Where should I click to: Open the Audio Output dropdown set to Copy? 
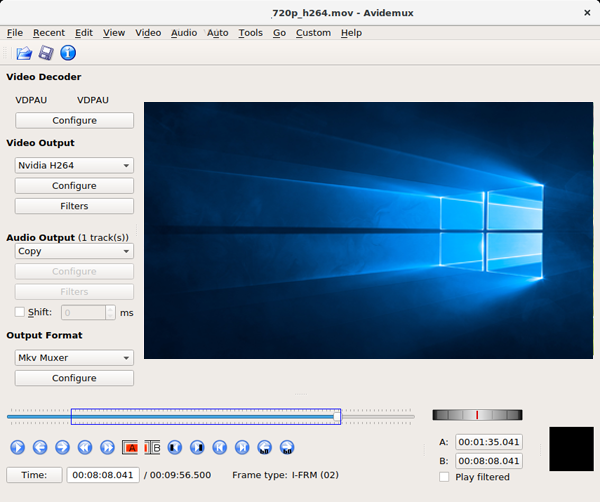click(74, 251)
